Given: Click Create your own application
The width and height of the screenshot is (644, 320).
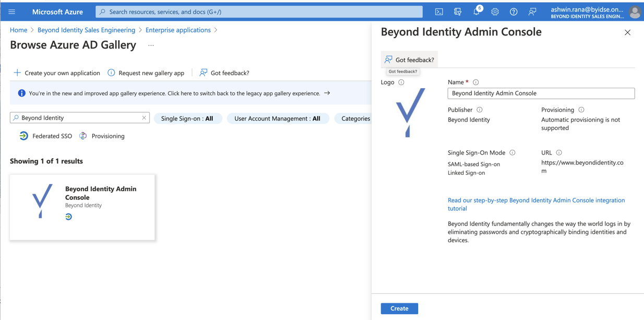Looking at the screenshot, I should (x=57, y=73).
